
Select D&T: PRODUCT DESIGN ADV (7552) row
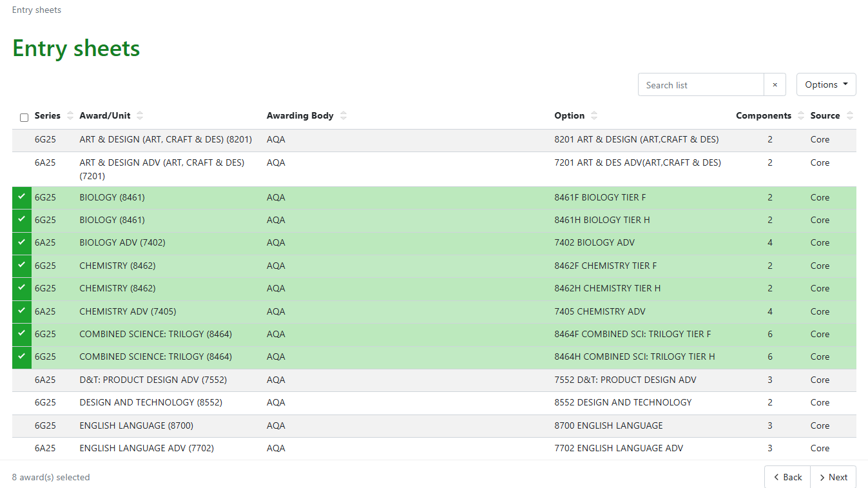[434, 380]
